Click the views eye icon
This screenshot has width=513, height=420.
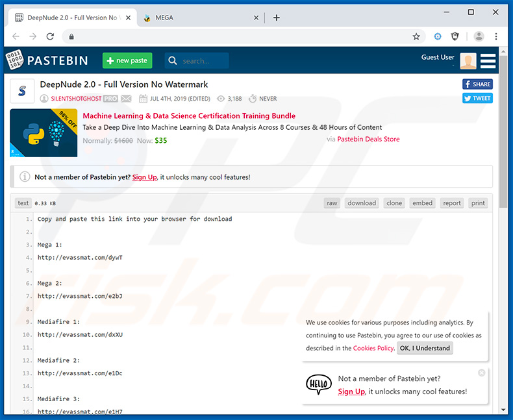click(x=221, y=99)
